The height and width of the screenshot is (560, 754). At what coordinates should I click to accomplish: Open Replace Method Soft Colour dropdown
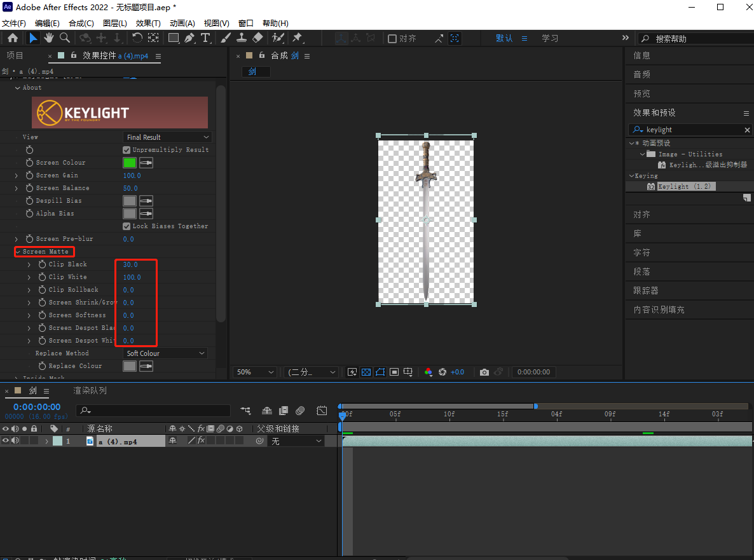[165, 353]
